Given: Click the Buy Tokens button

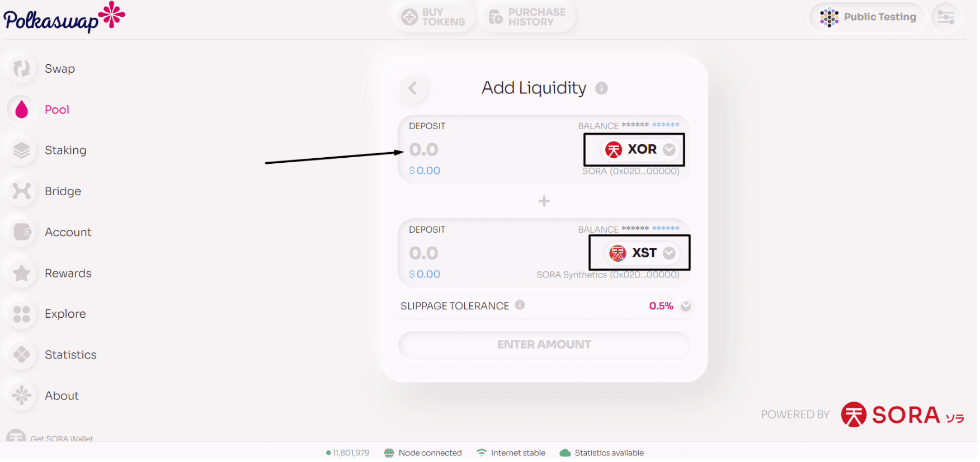Looking at the screenshot, I should tap(435, 17).
